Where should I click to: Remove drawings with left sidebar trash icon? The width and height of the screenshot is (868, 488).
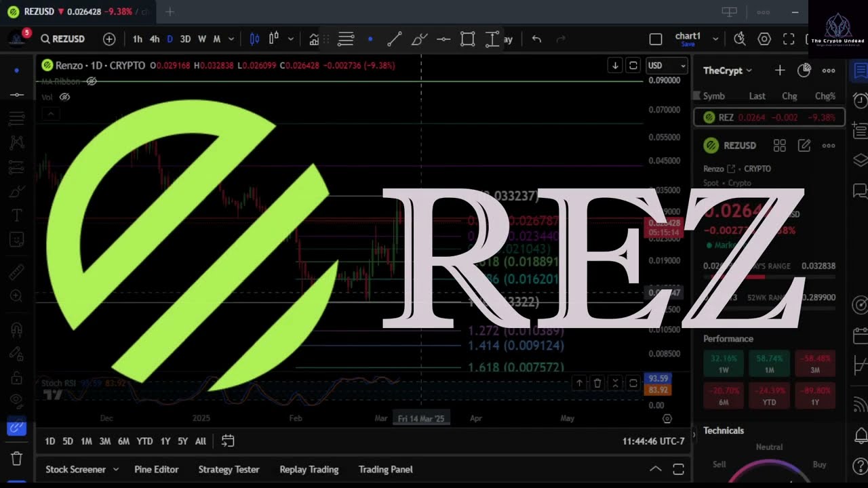(x=17, y=459)
